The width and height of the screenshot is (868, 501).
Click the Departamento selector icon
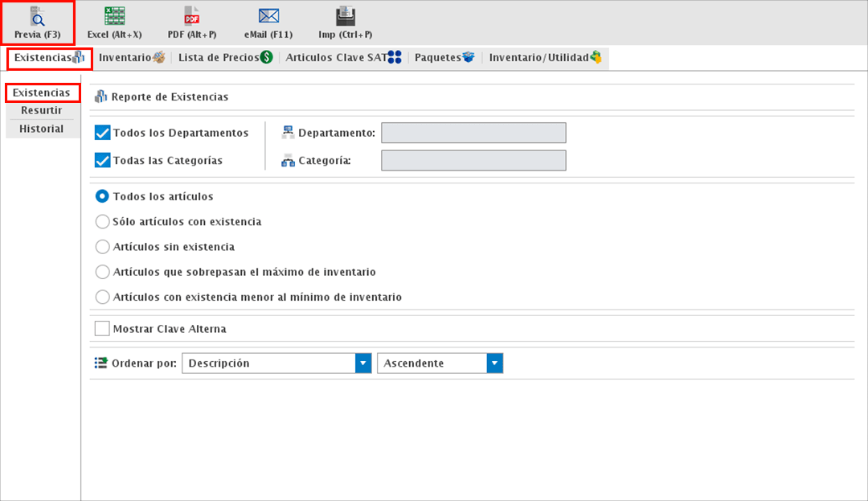pyautogui.click(x=287, y=132)
